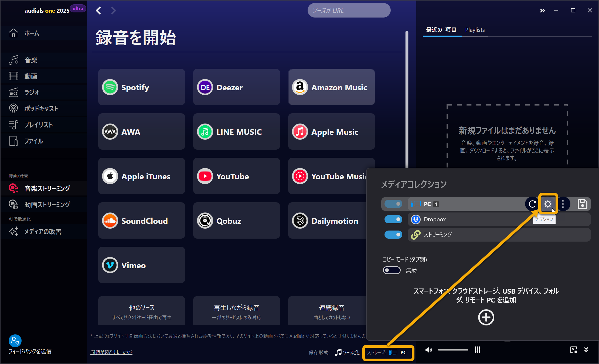Focus the ソースか URL search field
The height and width of the screenshot is (364, 599).
pyautogui.click(x=349, y=11)
